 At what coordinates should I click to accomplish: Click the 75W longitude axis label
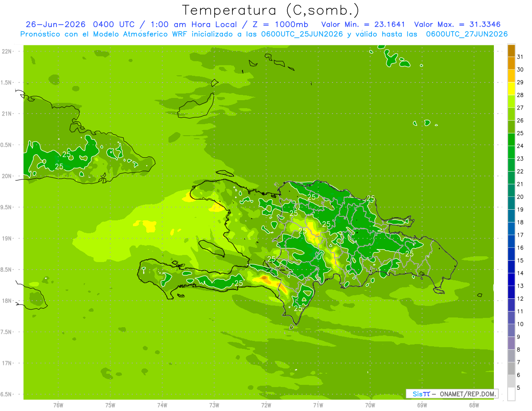click(110, 405)
